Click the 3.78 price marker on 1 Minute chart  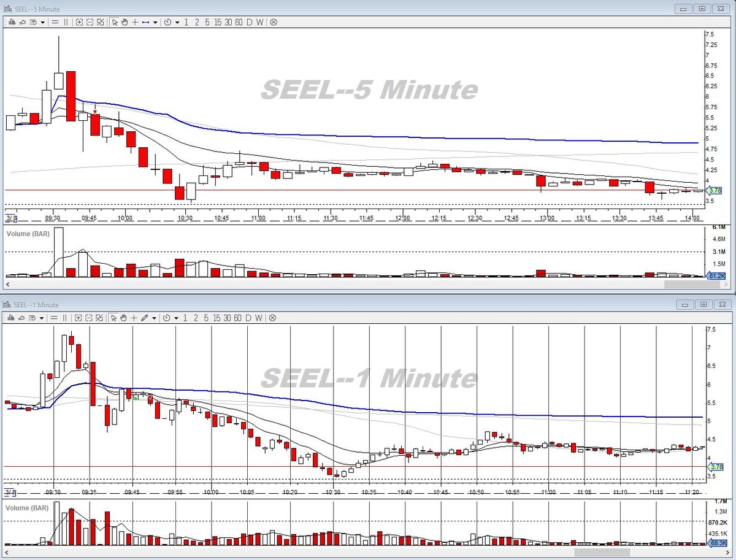point(715,466)
